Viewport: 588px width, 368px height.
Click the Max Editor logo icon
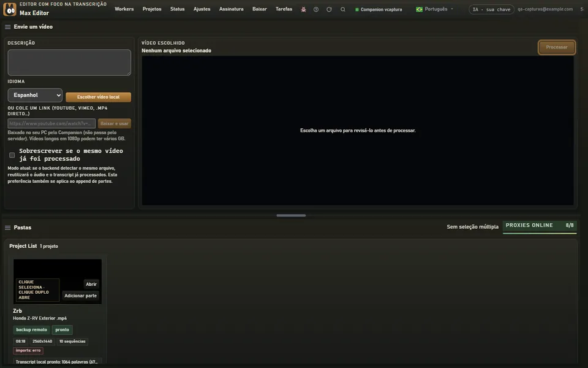point(10,9)
